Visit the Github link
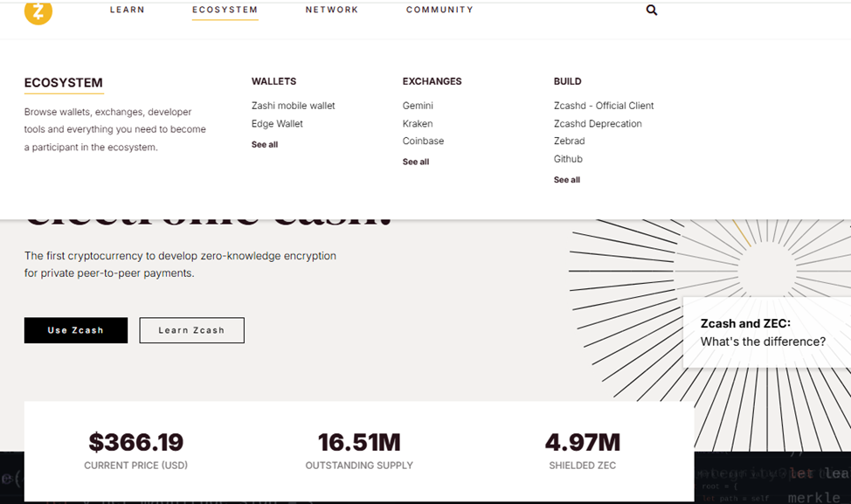This screenshot has width=851, height=504. pyautogui.click(x=568, y=160)
